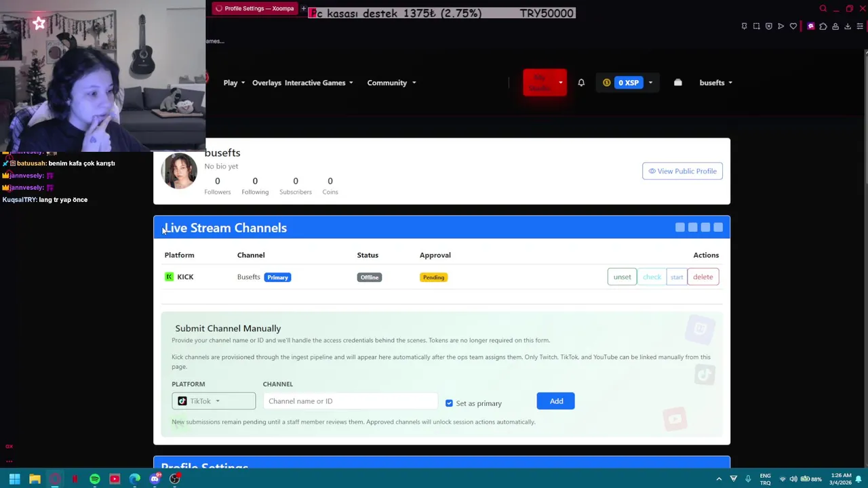Open OBS Studio from taskbar
The height and width of the screenshot is (488, 868).
(x=175, y=479)
